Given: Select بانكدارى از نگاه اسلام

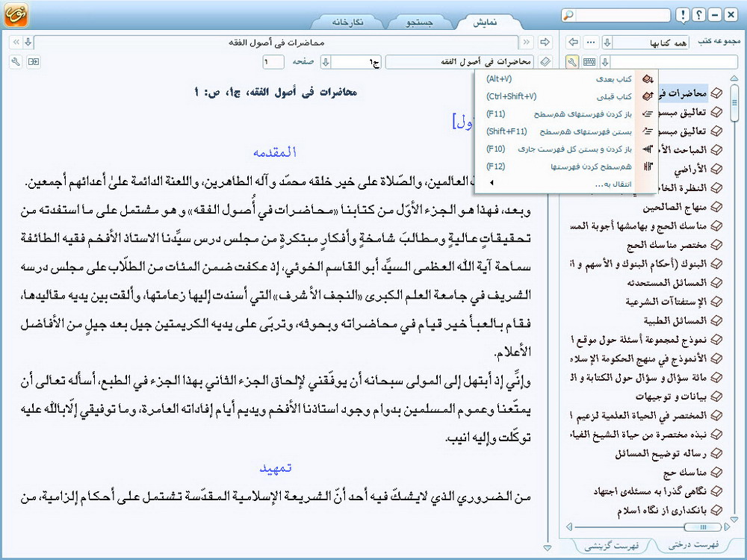Looking at the screenshot, I should 662,511.
